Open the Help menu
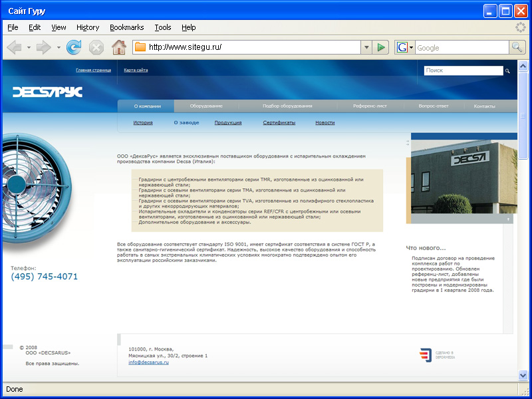 coord(189,27)
